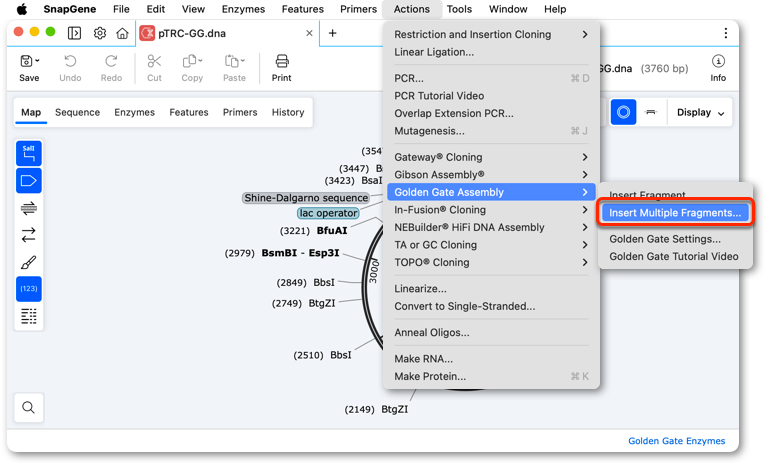Open the Save dropdown arrow

coord(38,61)
